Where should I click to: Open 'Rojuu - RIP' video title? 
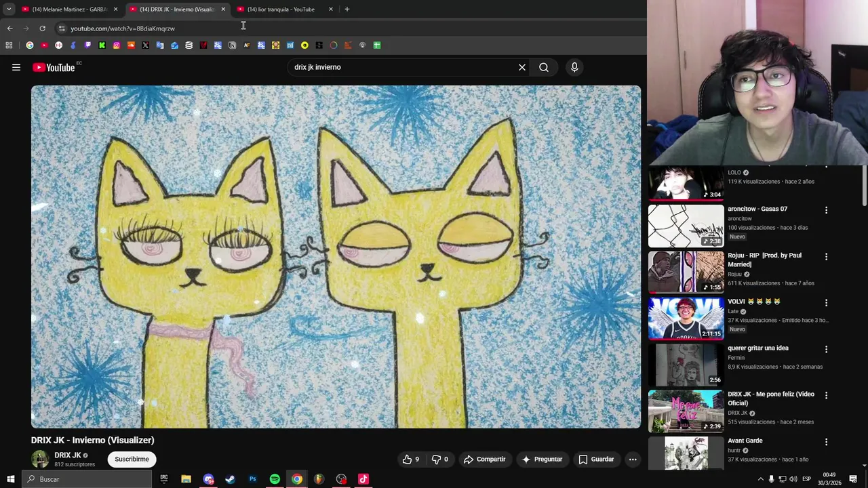coord(764,260)
